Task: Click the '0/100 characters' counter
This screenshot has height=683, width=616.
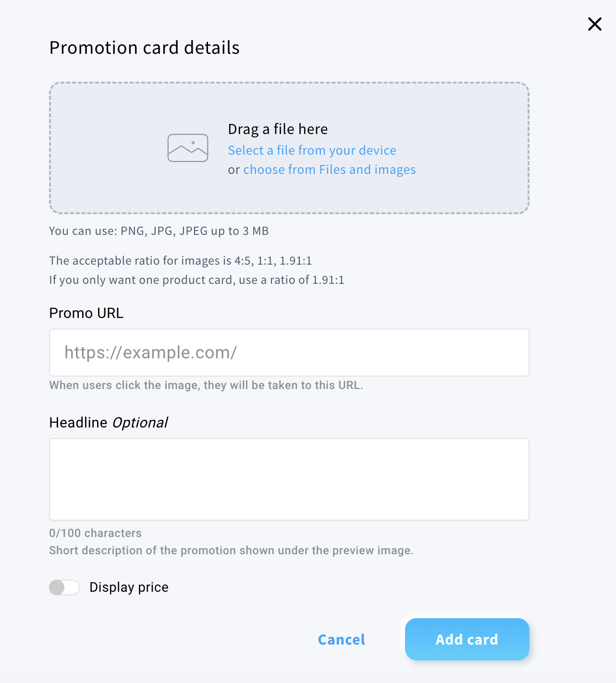Action: [x=95, y=533]
